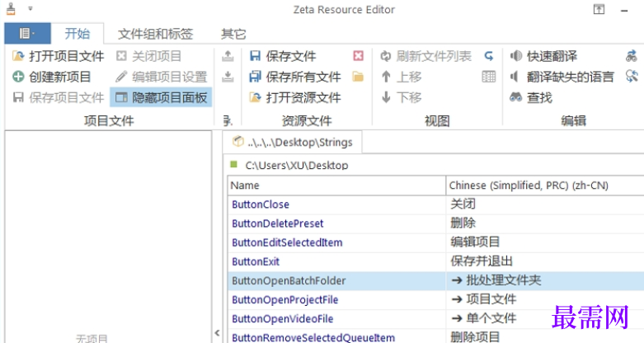The height and width of the screenshot is (343, 644).
Task: Click the red X close-file icon
Action: 358,56
